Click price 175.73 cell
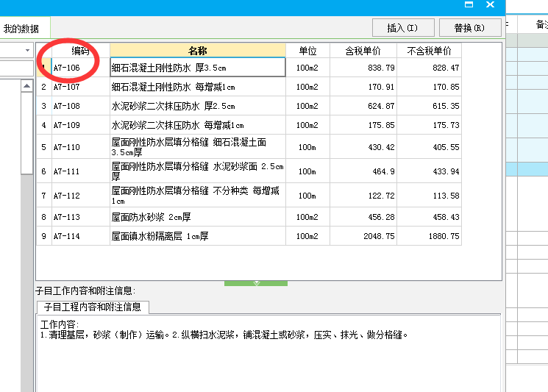This screenshot has height=392, width=548. click(x=429, y=125)
